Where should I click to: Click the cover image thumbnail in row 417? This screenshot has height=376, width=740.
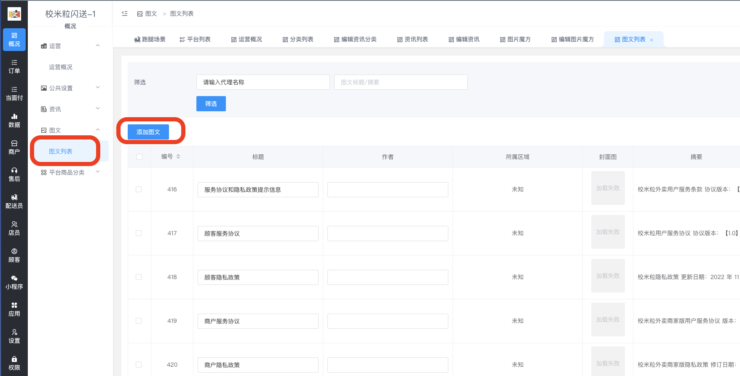pos(608,232)
